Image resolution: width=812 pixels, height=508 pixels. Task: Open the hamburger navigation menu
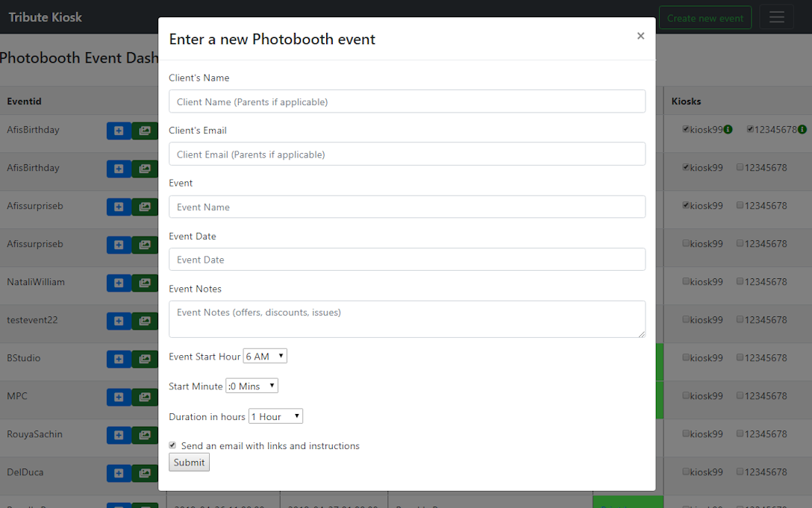click(776, 17)
